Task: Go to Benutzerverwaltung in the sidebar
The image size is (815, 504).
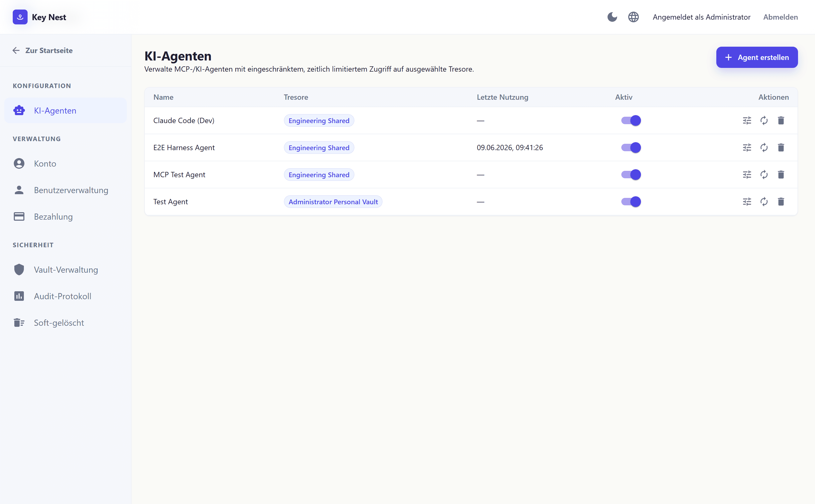Action: coord(66,190)
